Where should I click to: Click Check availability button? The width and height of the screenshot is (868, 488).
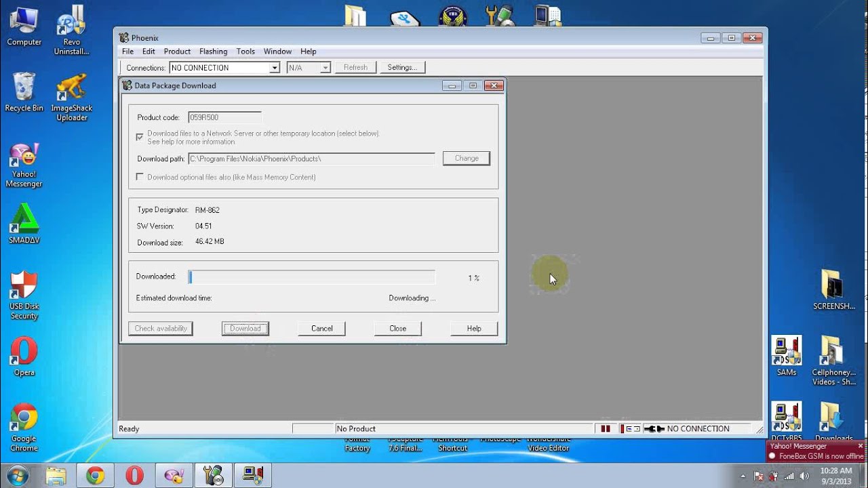click(x=161, y=328)
